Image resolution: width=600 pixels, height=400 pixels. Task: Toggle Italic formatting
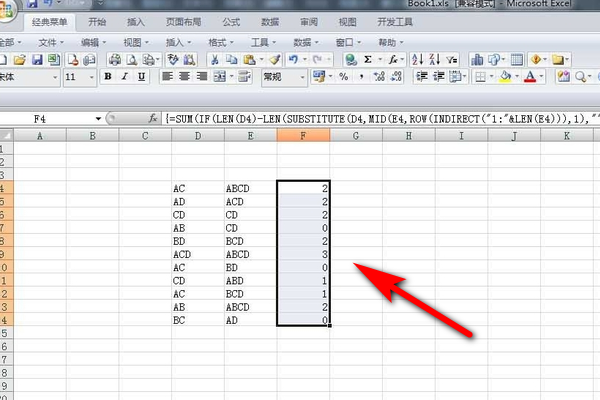point(125,77)
